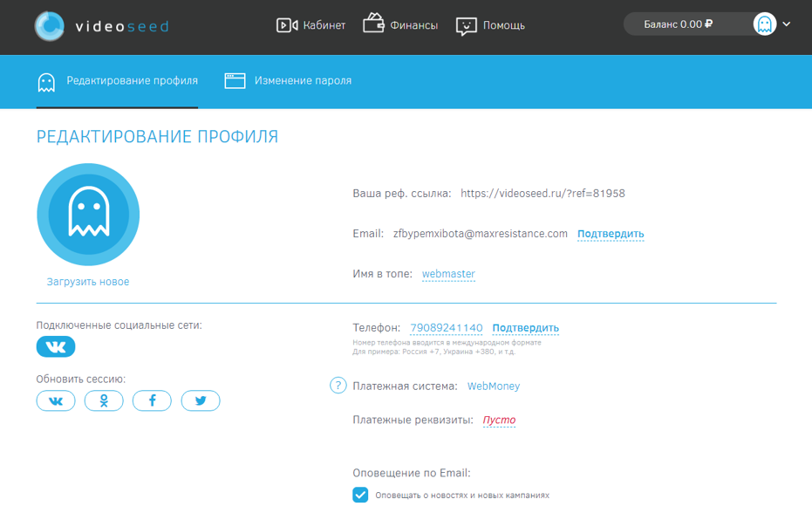Click the window icon beside Изменение пароля
Viewport: 812px width, 513px height.
tap(235, 81)
